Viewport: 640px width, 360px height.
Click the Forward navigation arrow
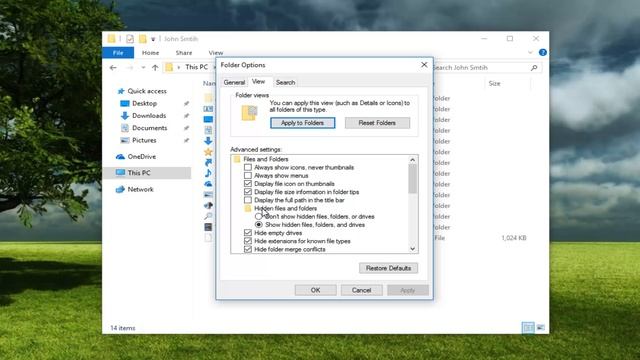click(130, 68)
